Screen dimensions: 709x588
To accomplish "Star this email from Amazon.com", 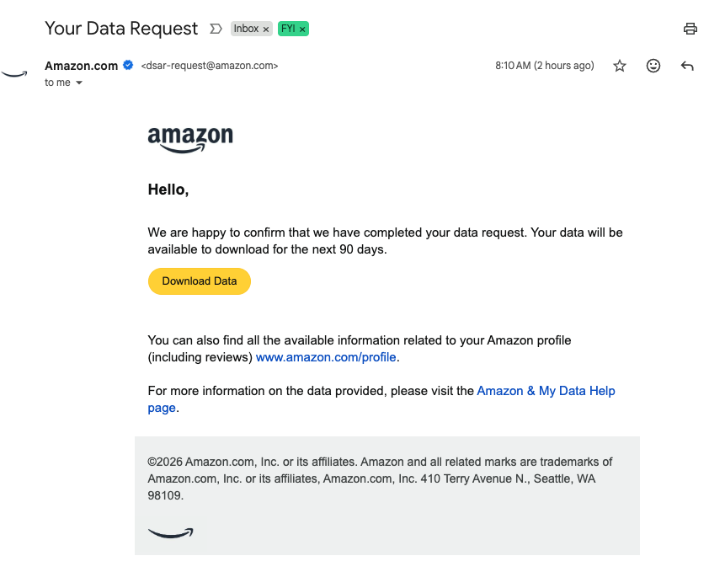I will (620, 65).
